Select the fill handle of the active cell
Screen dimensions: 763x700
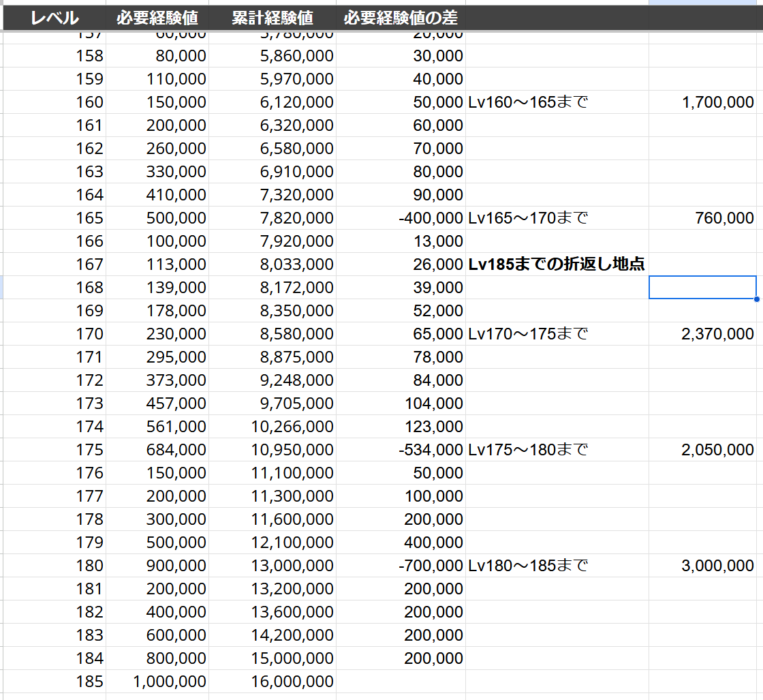point(757,299)
